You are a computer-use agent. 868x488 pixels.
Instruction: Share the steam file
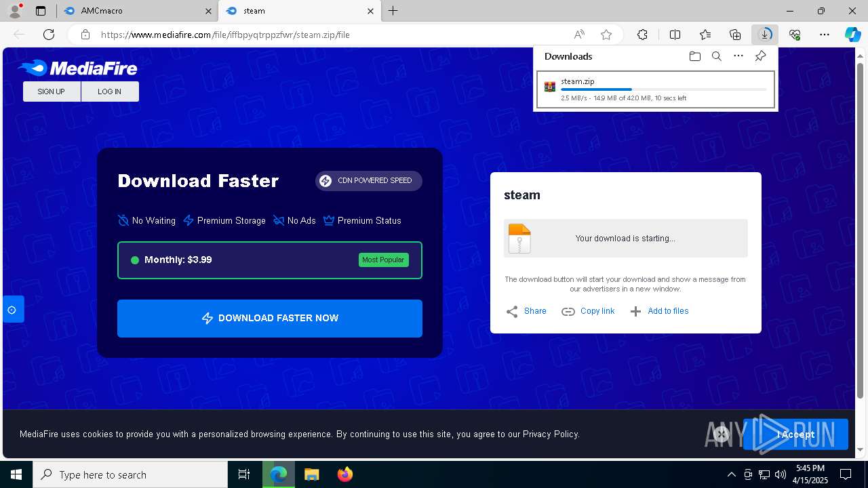click(526, 311)
